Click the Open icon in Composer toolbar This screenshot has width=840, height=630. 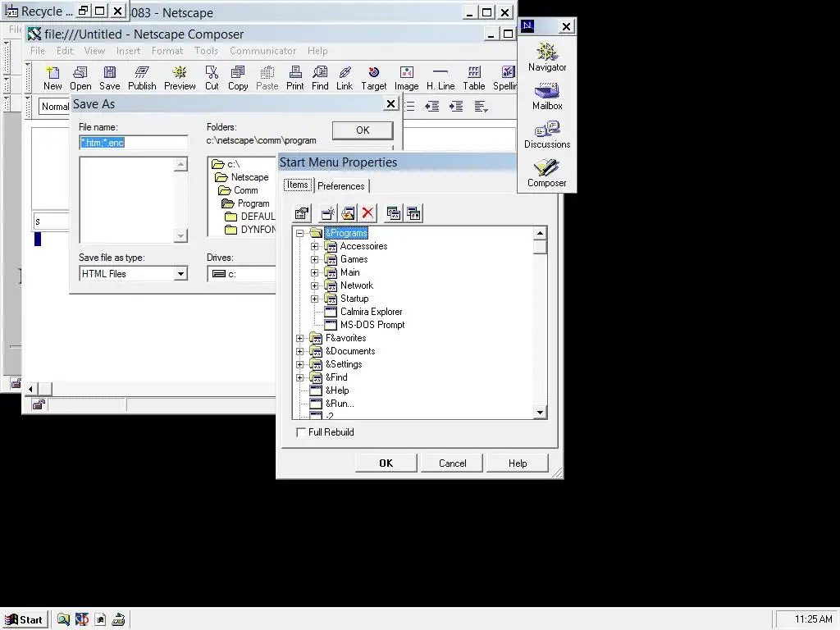(80, 78)
